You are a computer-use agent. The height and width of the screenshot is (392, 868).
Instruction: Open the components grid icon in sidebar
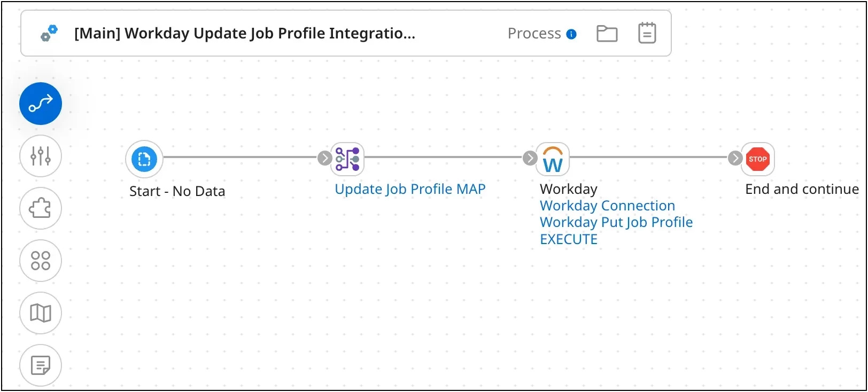click(41, 261)
